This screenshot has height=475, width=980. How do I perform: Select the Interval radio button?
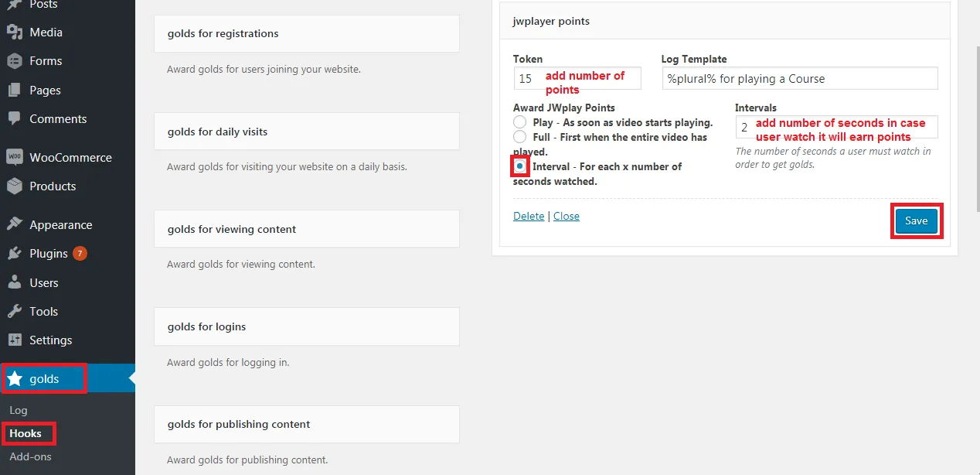click(520, 166)
